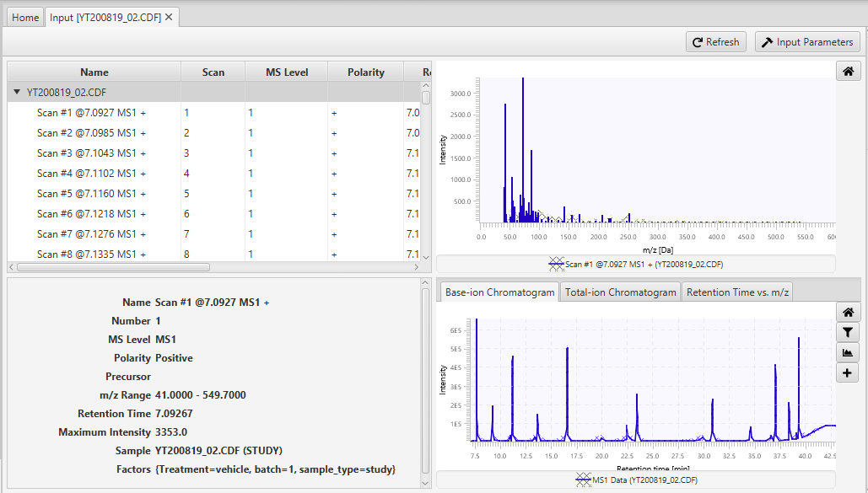Click details panel scroll-down arrow
Viewport: 868px width, 493px height.
[425, 483]
